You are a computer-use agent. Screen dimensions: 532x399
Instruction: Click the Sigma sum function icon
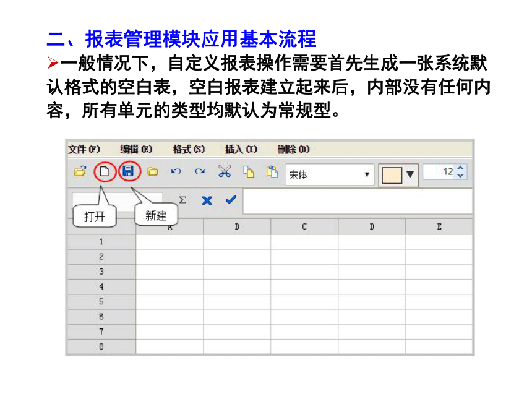(182, 200)
